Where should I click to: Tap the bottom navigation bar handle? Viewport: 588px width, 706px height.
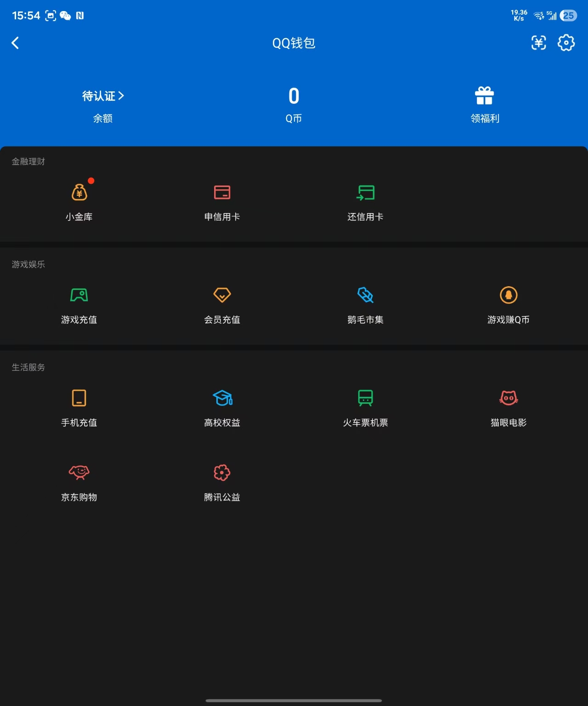[294, 701]
